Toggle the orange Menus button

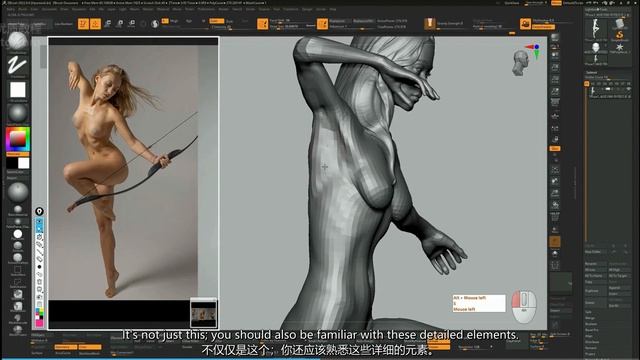coord(556,3)
